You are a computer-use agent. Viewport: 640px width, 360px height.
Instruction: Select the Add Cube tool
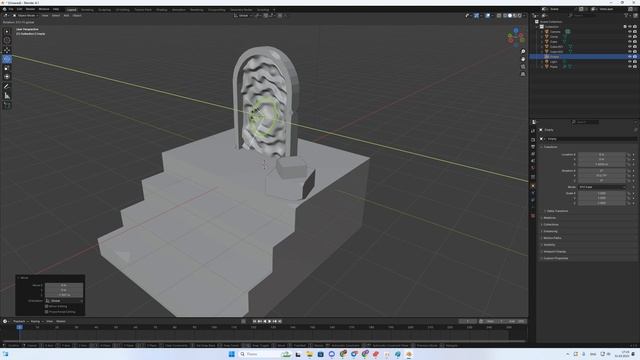click(7, 105)
